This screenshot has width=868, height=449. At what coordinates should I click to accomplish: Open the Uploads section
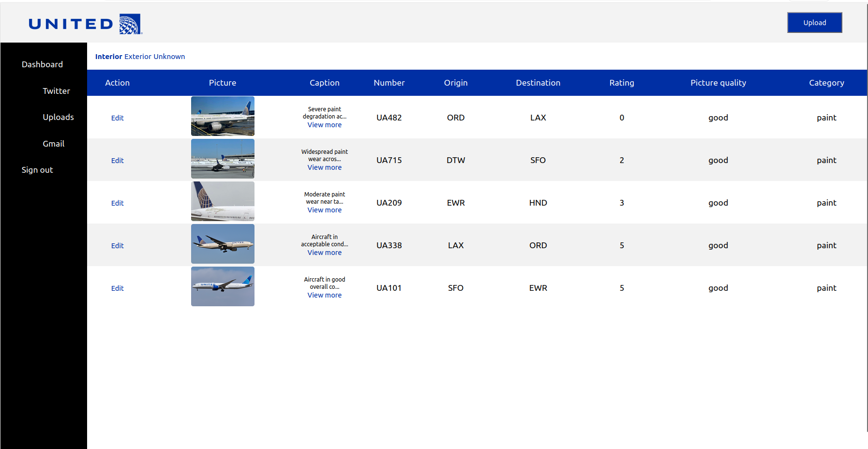pyautogui.click(x=58, y=117)
